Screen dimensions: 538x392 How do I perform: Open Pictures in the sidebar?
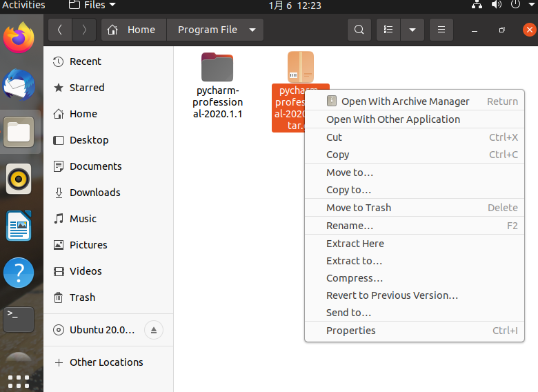[108, 245]
